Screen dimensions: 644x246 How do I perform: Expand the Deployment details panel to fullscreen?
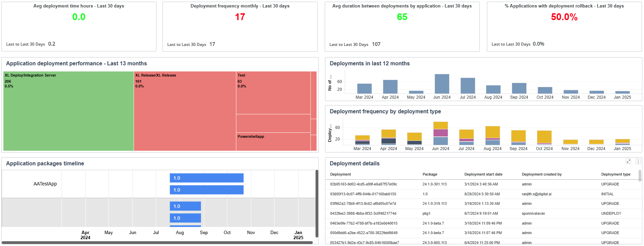tap(628, 161)
